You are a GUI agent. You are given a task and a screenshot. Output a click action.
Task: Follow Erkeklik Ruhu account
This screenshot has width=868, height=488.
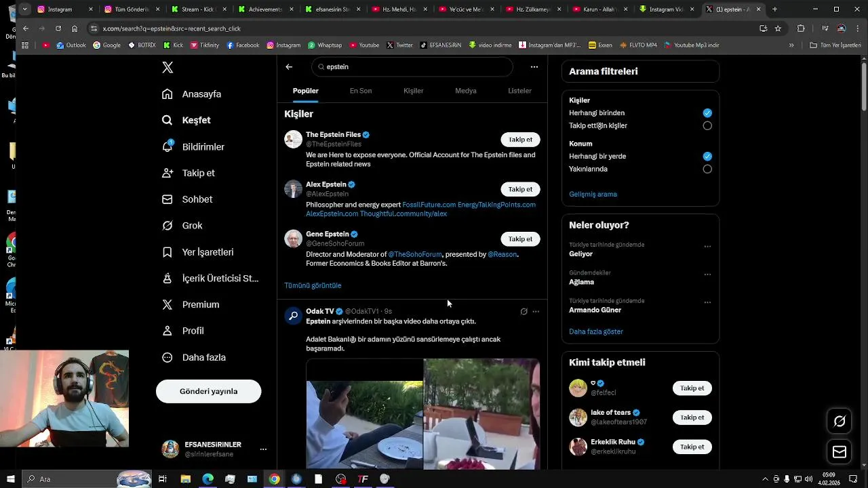tap(692, 447)
